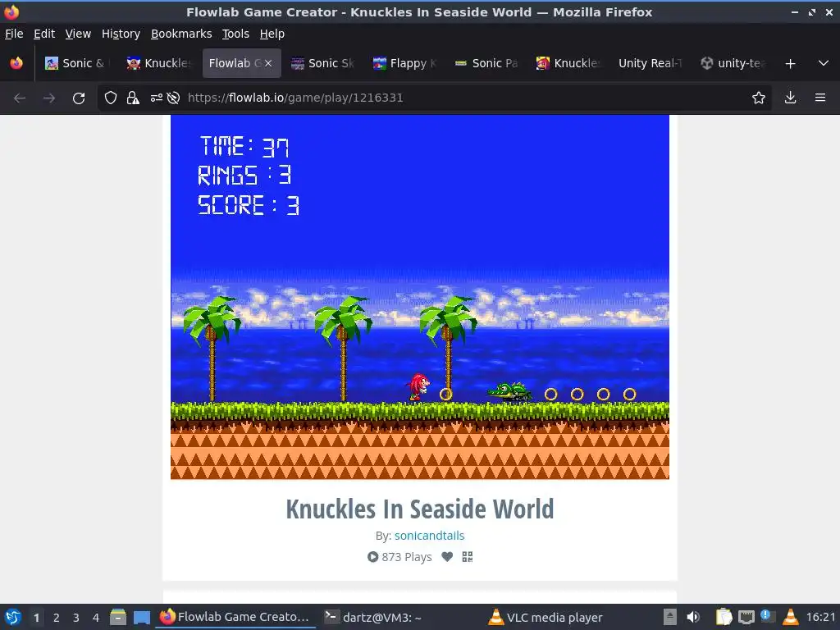Show site security padlock info

pyautogui.click(x=133, y=98)
